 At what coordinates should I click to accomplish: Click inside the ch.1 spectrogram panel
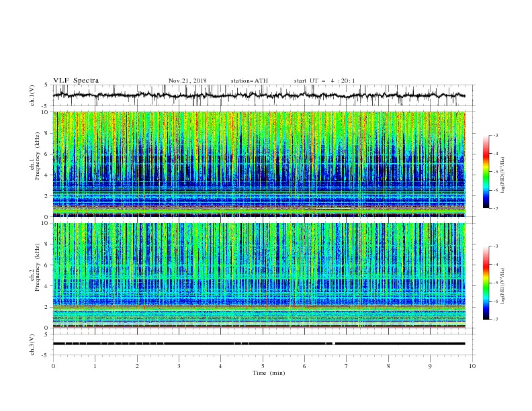pos(259,164)
